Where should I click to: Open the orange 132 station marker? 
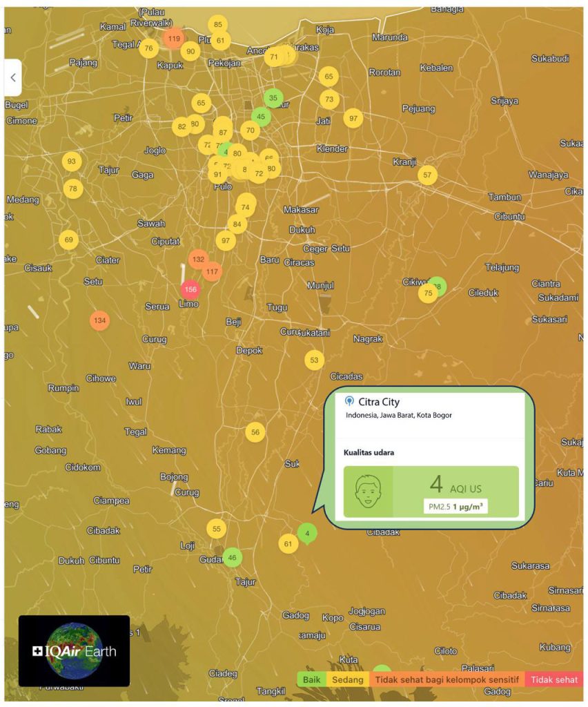[x=199, y=259]
